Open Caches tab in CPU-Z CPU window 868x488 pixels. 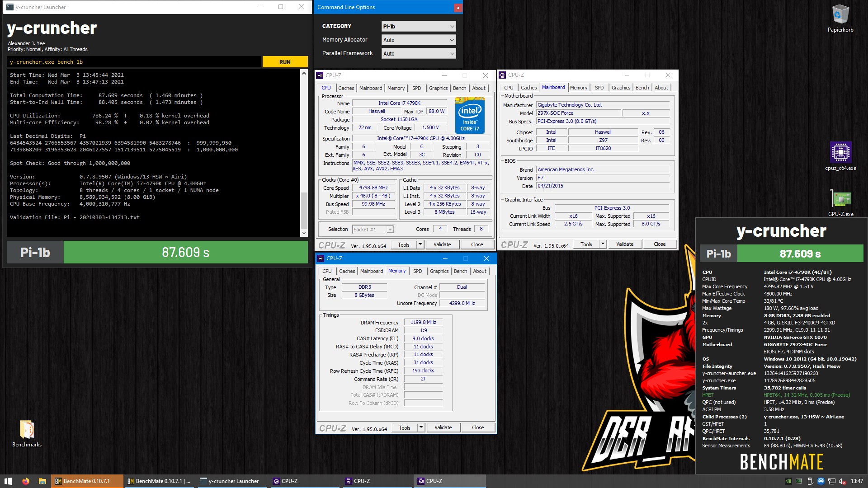[346, 88]
